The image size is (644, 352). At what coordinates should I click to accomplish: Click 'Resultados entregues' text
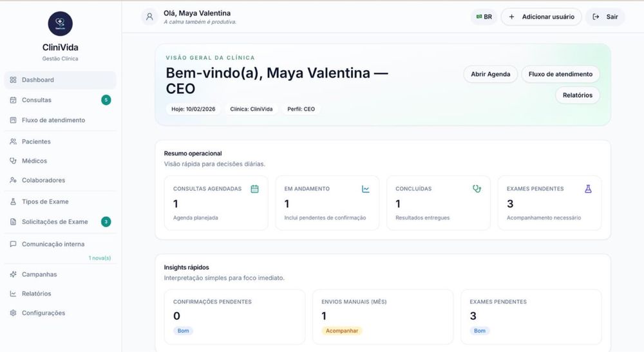[x=422, y=218]
